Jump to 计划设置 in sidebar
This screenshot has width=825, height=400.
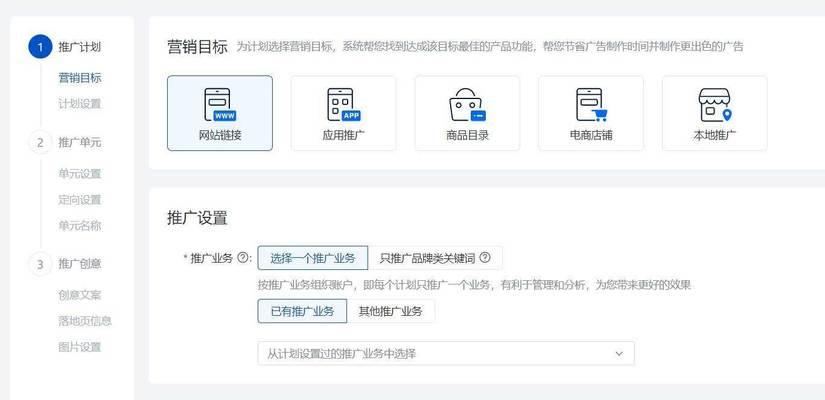tap(79, 104)
